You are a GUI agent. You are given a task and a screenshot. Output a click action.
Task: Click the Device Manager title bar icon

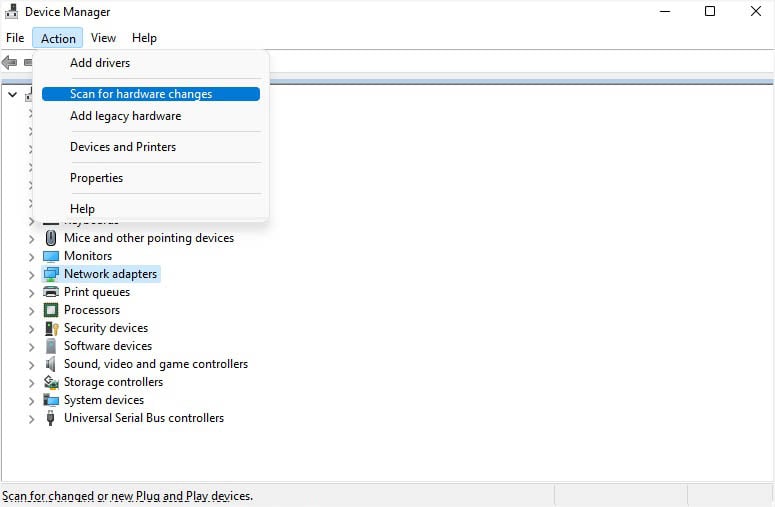pyautogui.click(x=11, y=11)
